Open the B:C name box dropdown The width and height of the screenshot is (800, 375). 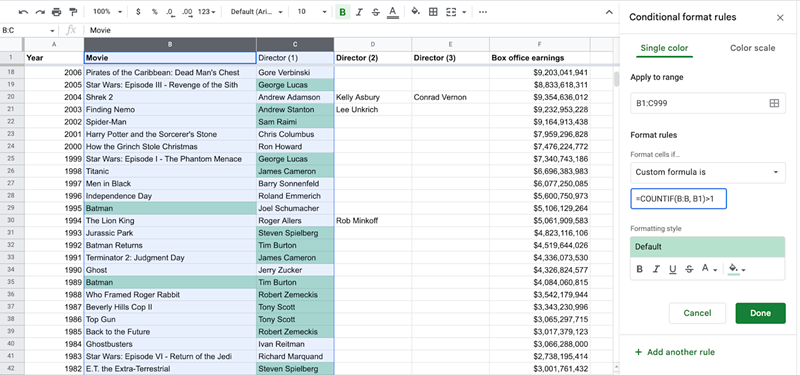click(52, 31)
